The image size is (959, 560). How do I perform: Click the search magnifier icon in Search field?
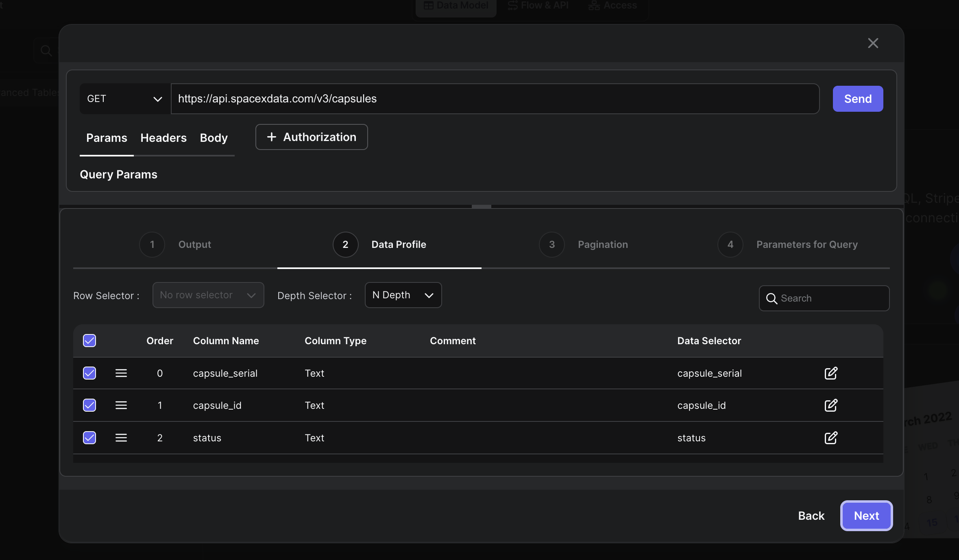(x=772, y=299)
